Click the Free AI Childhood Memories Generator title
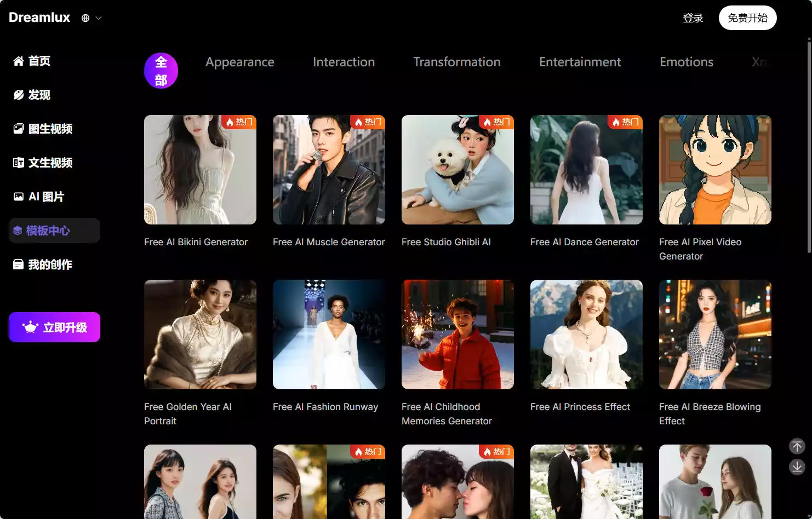 tap(447, 414)
